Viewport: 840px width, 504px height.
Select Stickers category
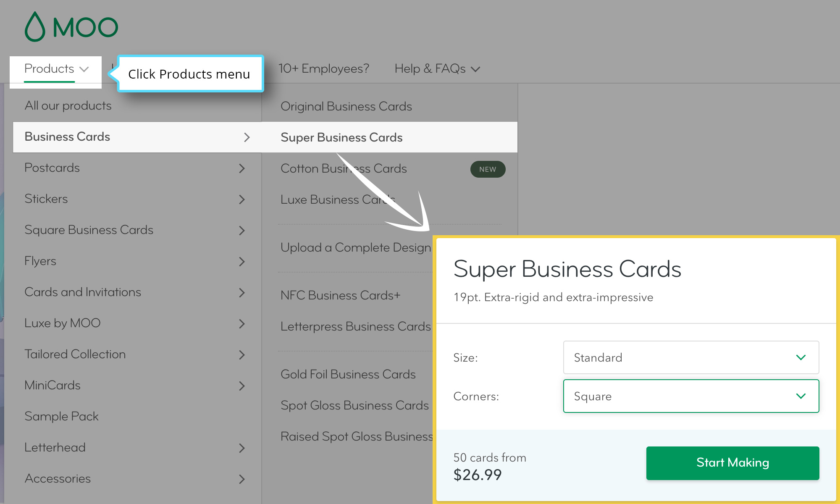pyautogui.click(x=46, y=199)
